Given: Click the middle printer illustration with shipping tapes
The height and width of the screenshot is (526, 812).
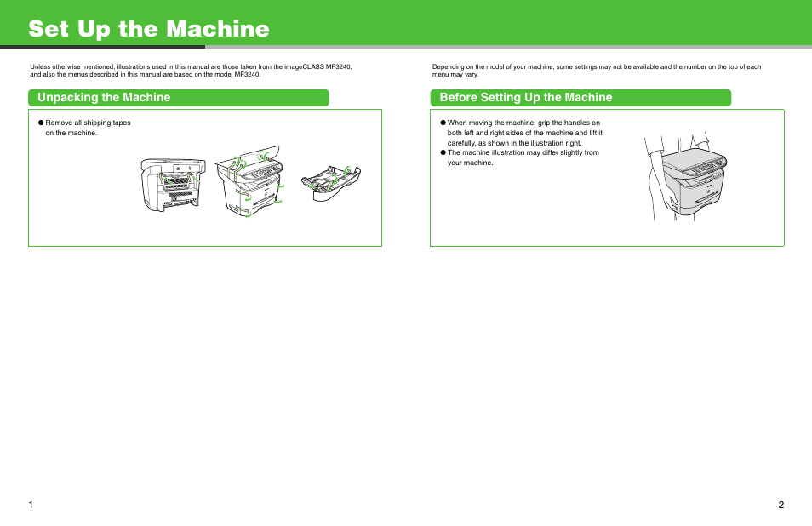Looking at the screenshot, I should click(251, 184).
